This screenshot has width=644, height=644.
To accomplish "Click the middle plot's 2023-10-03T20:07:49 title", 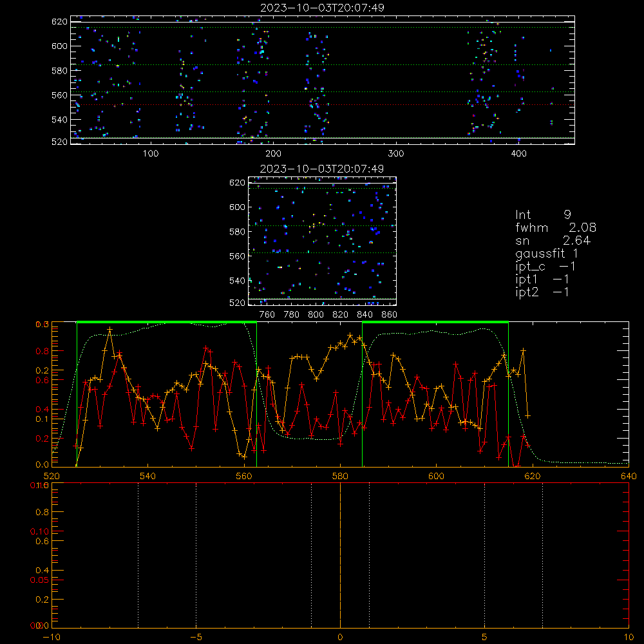I will (x=322, y=169).
